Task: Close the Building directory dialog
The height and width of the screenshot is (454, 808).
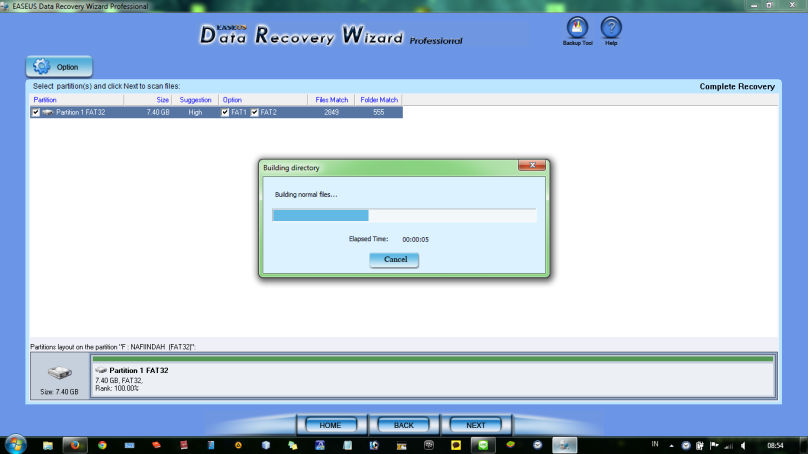Action: point(532,165)
